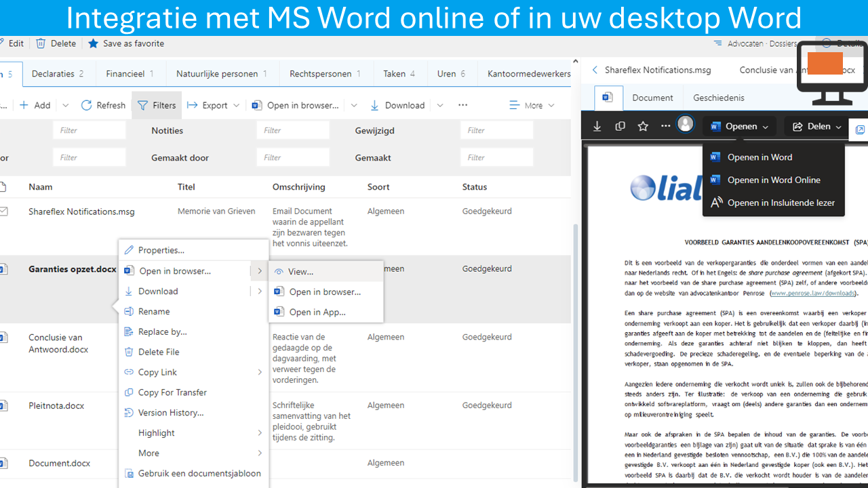Click the www.penrose.law/downloads link

coord(812,293)
